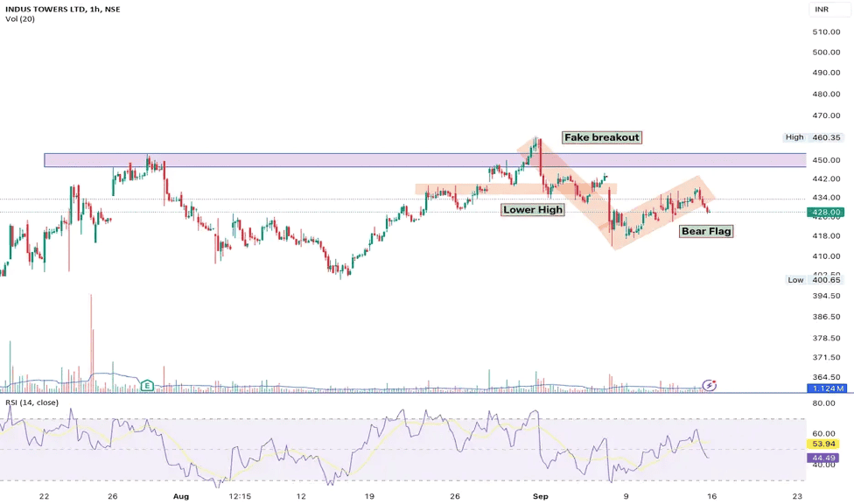The image size is (854, 504).
Task: Click the current price label 428.00
Action: (x=825, y=211)
